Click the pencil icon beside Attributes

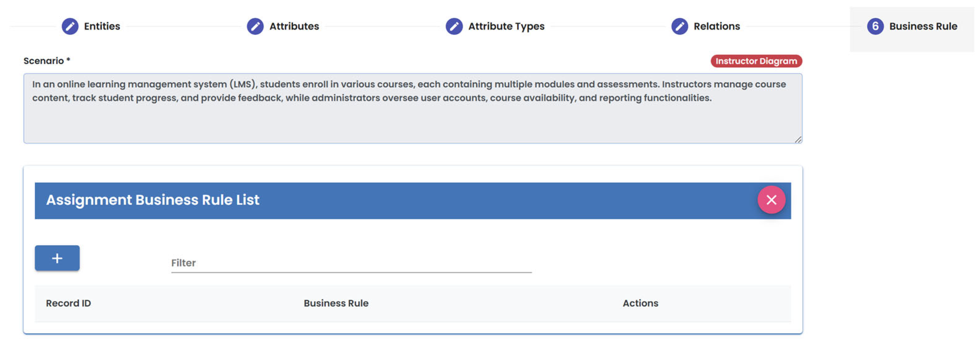click(255, 26)
